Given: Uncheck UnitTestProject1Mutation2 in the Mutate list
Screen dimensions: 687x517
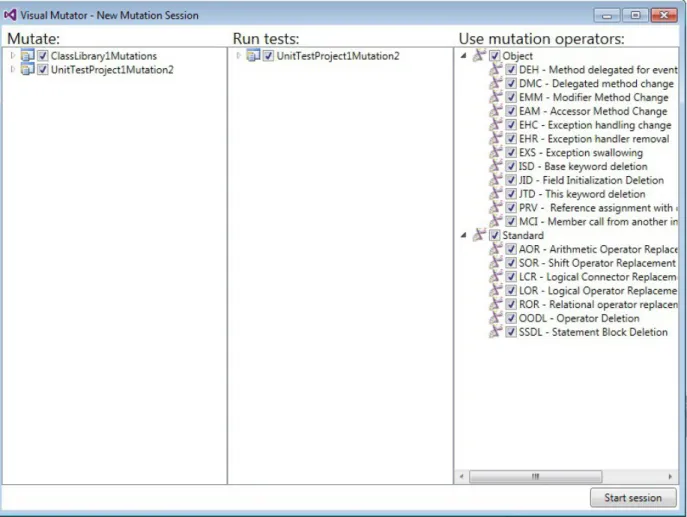Looking at the screenshot, I should pos(42,69).
